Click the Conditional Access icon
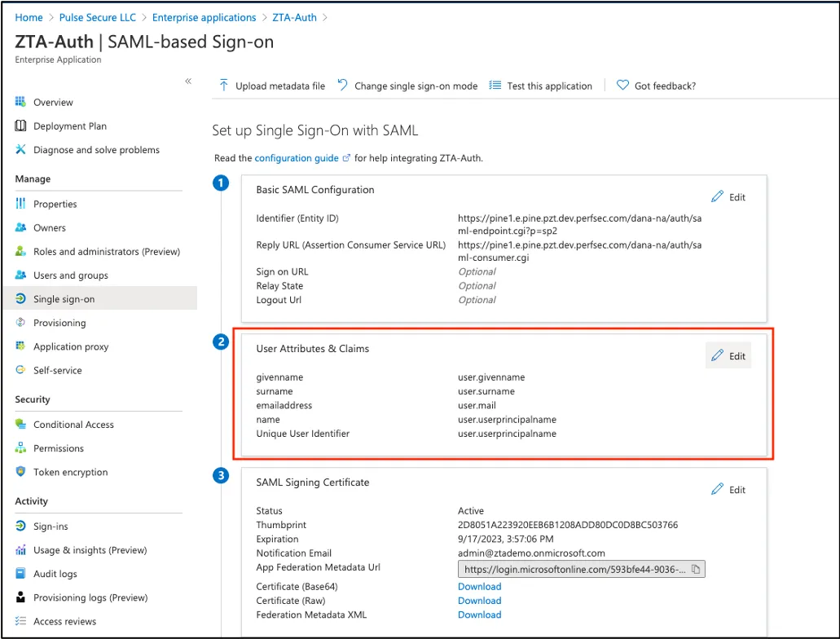 20,424
